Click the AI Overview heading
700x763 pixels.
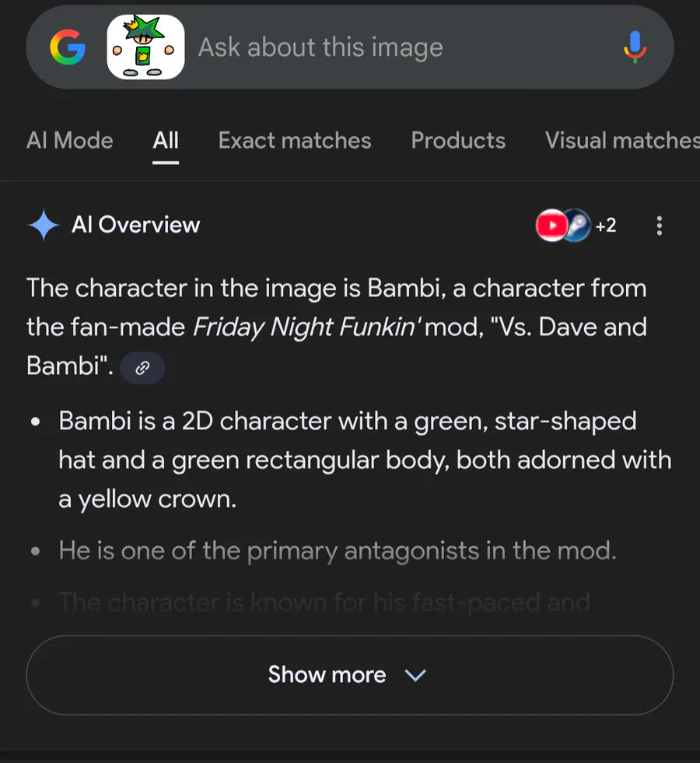(136, 225)
